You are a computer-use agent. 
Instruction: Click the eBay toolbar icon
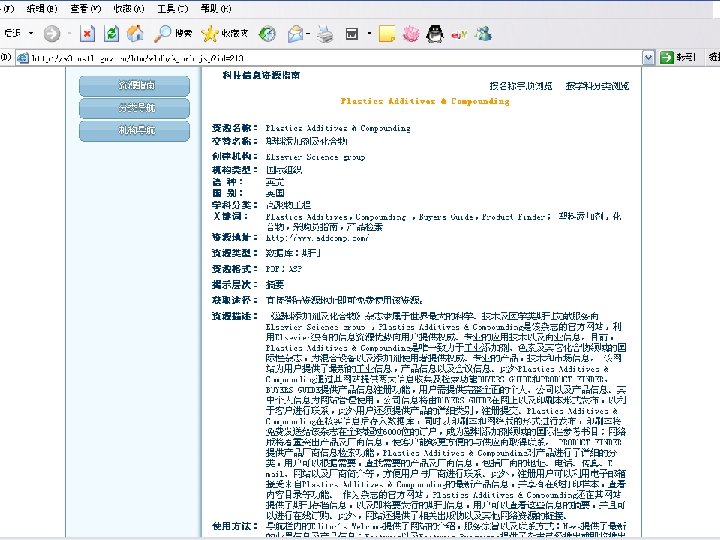click(x=459, y=34)
